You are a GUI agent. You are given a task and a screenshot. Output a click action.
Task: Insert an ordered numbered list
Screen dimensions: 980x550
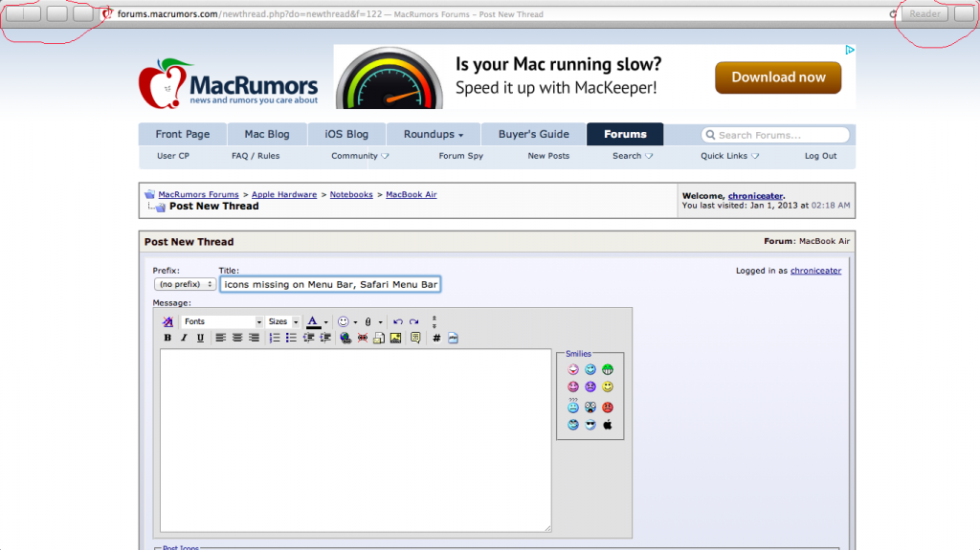pos(275,338)
